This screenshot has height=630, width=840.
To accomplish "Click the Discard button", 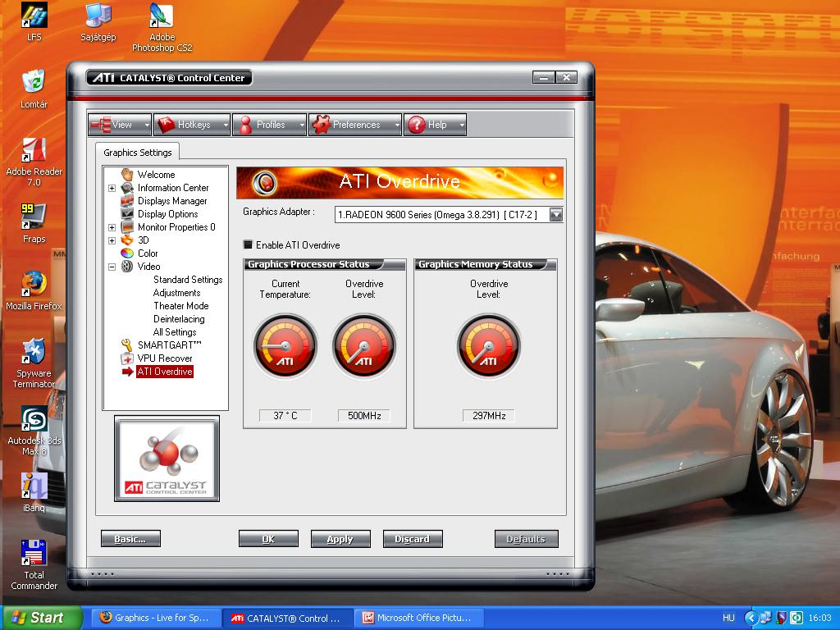I will [413, 539].
